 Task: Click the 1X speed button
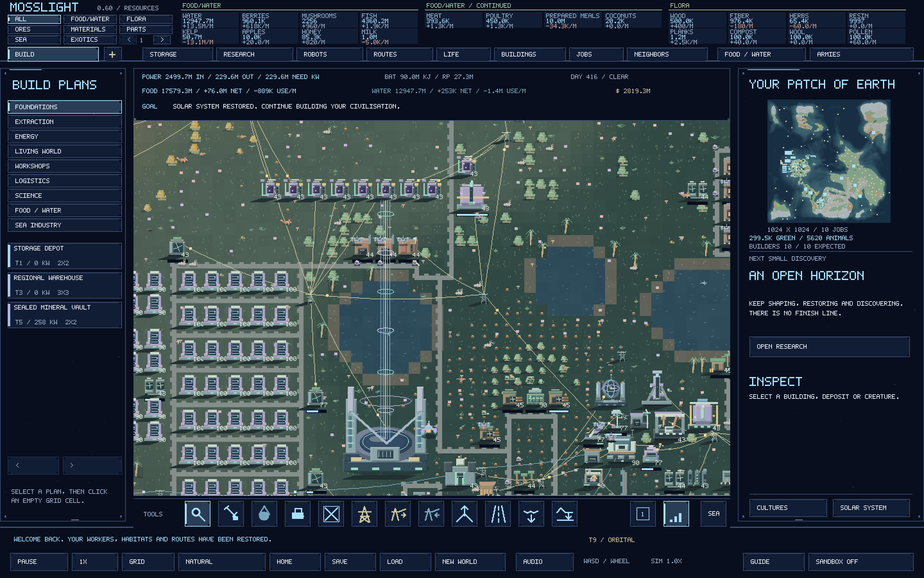coord(95,562)
